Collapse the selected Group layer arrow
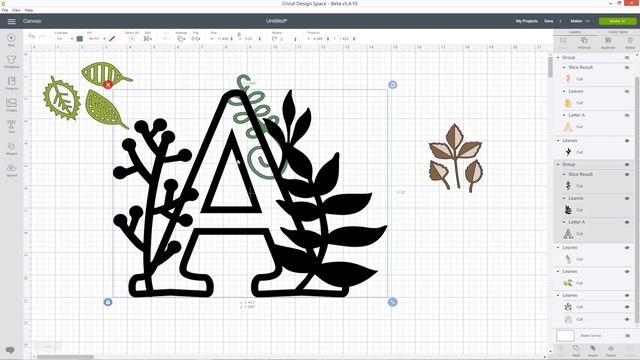The height and width of the screenshot is (360, 640). click(558, 164)
